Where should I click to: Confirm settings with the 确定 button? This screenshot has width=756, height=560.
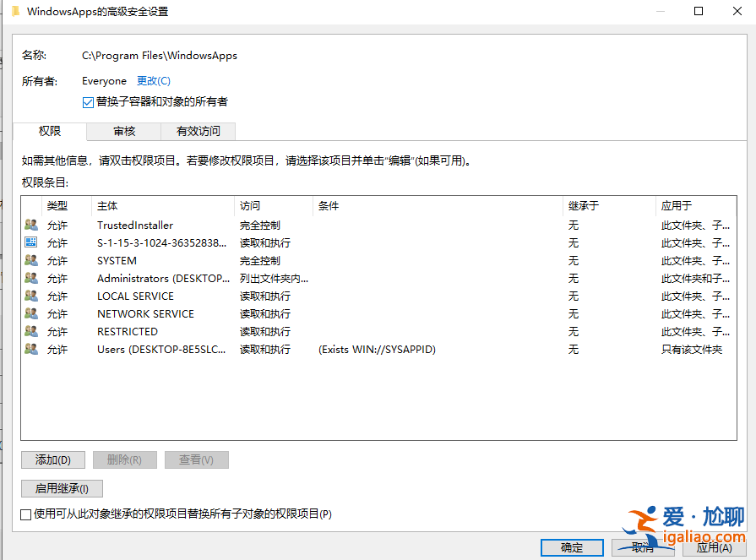tap(572, 547)
